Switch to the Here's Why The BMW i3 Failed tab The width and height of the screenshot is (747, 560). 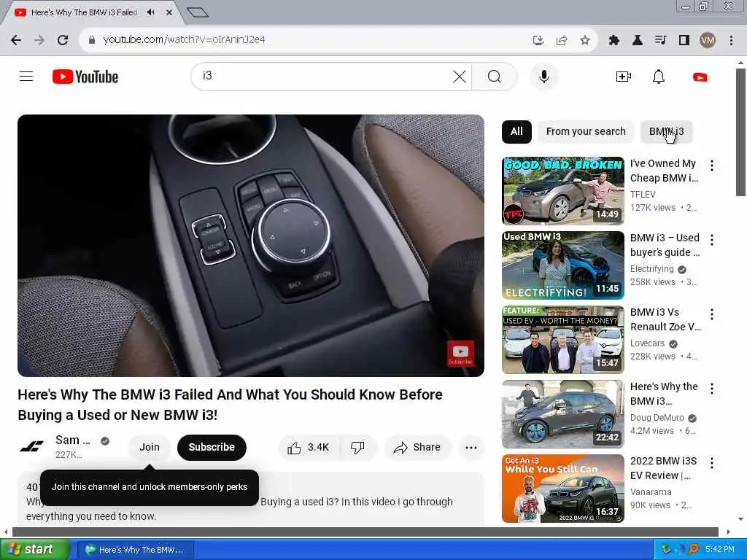coord(83,12)
